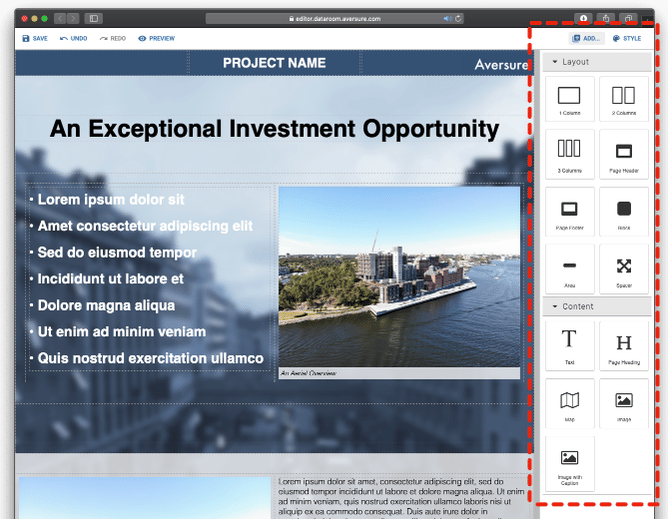
Task: Click the 'Incididunt ut labore et' bullet
Action: tap(110, 279)
